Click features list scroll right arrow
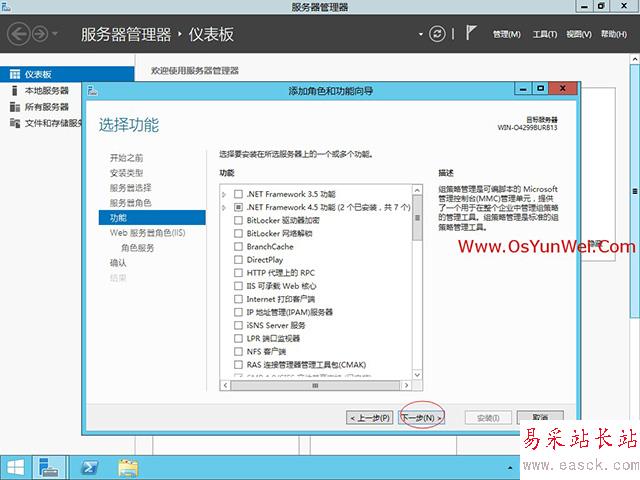The image size is (640, 480). coord(406,385)
